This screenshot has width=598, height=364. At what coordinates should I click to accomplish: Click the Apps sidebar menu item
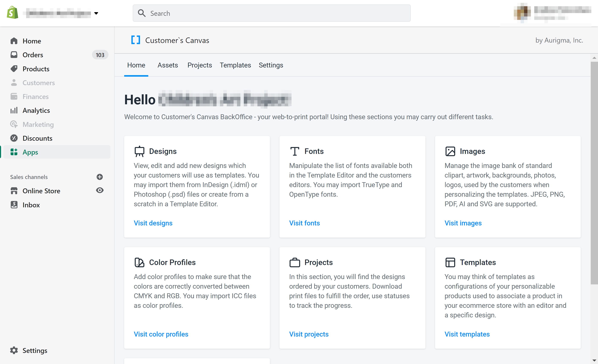coord(30,152)
